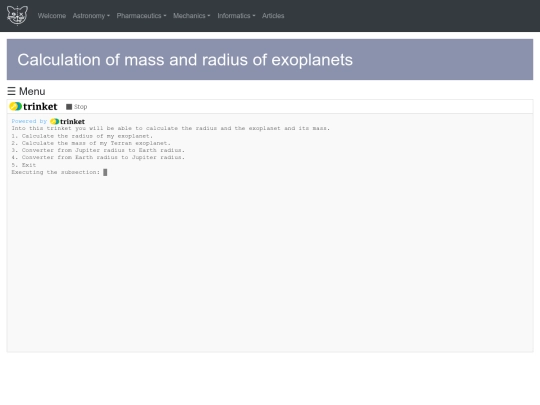Open the Welcome page
This screenshot has width=540, height=405.
pyautogui.click(x=52, y=16)
